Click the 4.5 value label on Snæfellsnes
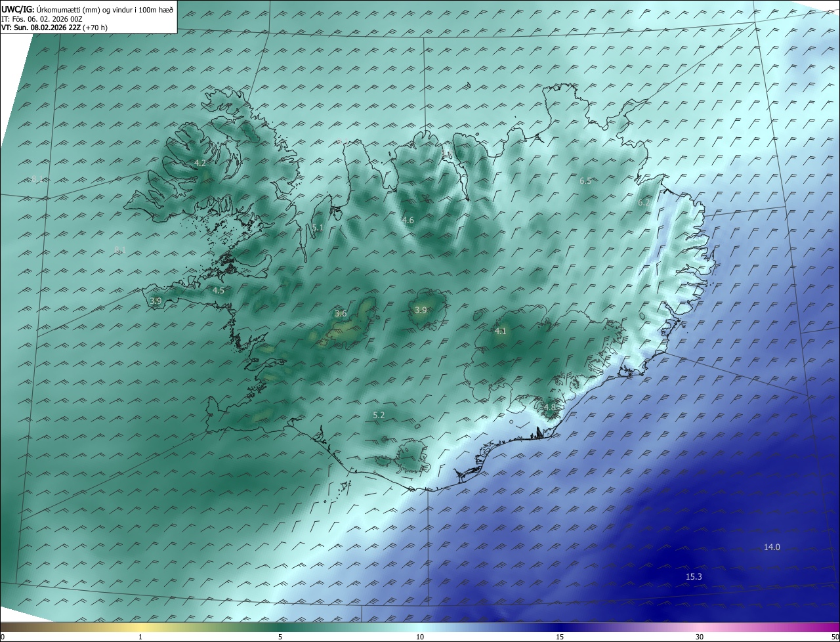The height and width of the screenshot is (642, 840). pyautogui.click(x=218, y=290)
